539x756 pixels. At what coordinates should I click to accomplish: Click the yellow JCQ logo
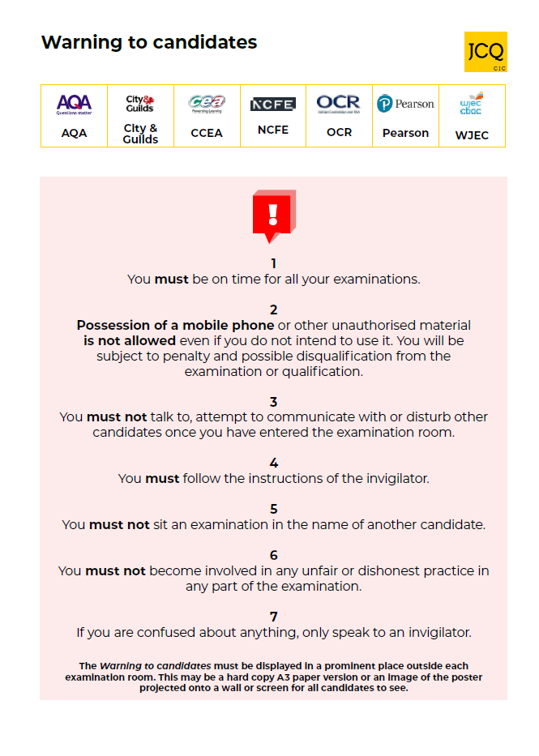(x=486, y=53)
